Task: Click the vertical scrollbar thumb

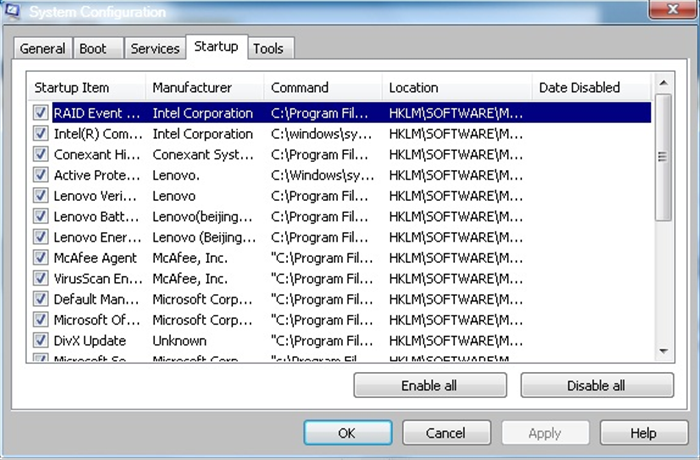Action: coord(663,157)
